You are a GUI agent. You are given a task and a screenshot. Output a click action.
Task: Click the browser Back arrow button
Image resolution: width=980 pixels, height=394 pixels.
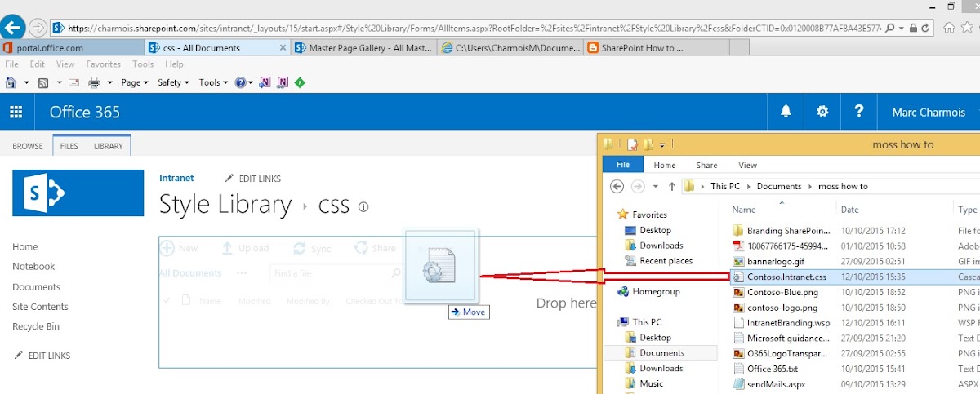tap(11, 27)
